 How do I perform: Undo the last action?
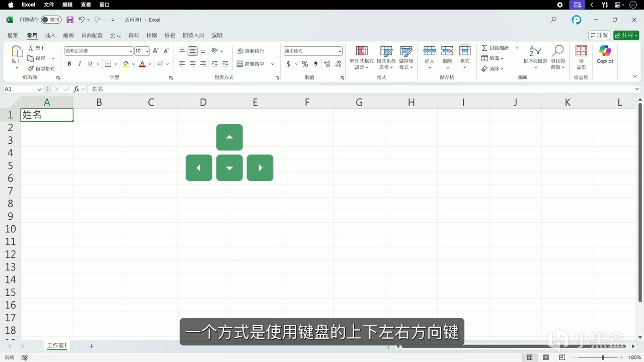pos(82,20)
